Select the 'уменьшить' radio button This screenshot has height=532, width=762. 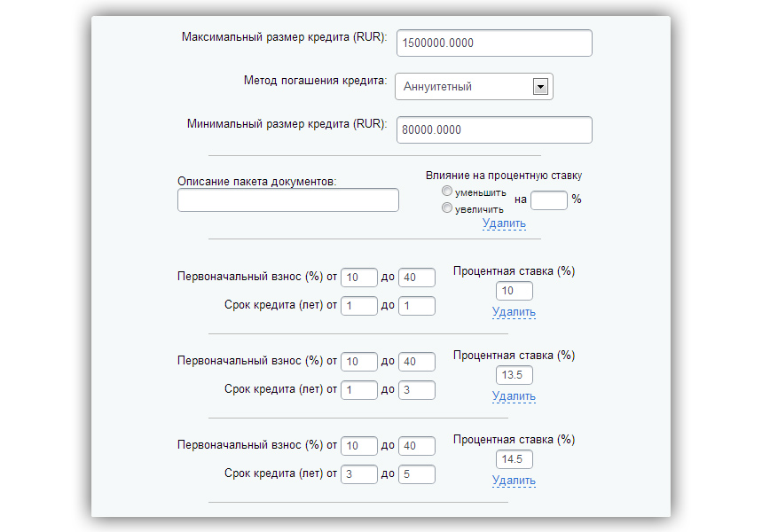pos(447,192)
